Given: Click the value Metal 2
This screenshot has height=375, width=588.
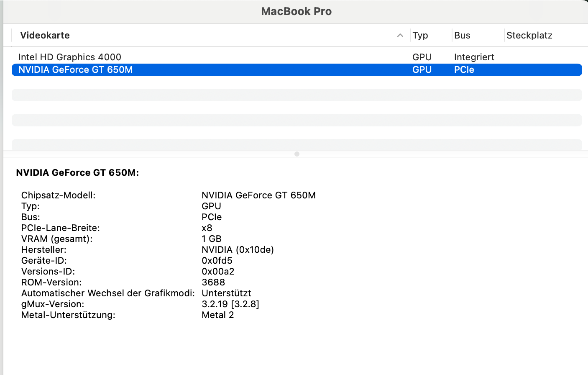Looking at the screenshot, I should [218, 315].
